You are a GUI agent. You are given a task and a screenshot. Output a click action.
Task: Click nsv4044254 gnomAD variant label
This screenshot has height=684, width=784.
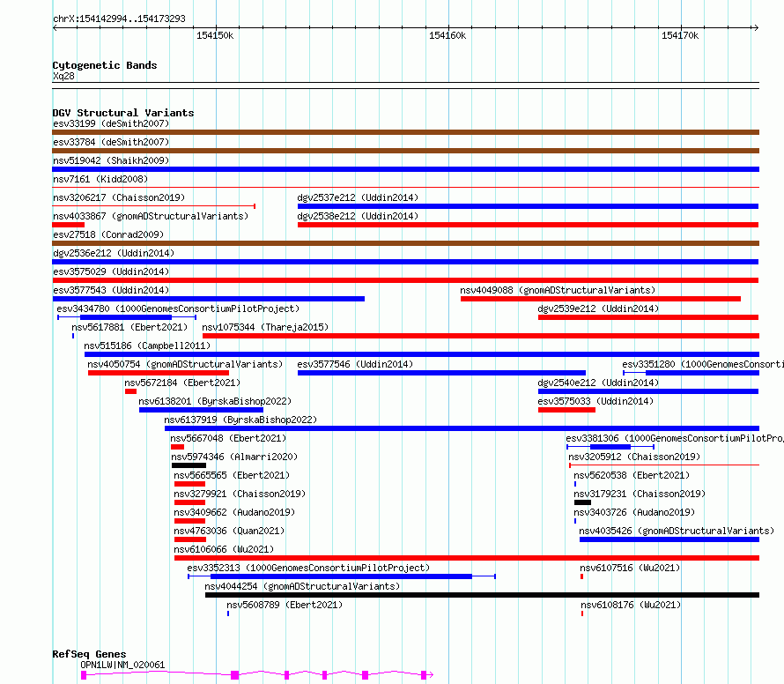[302, 586]
